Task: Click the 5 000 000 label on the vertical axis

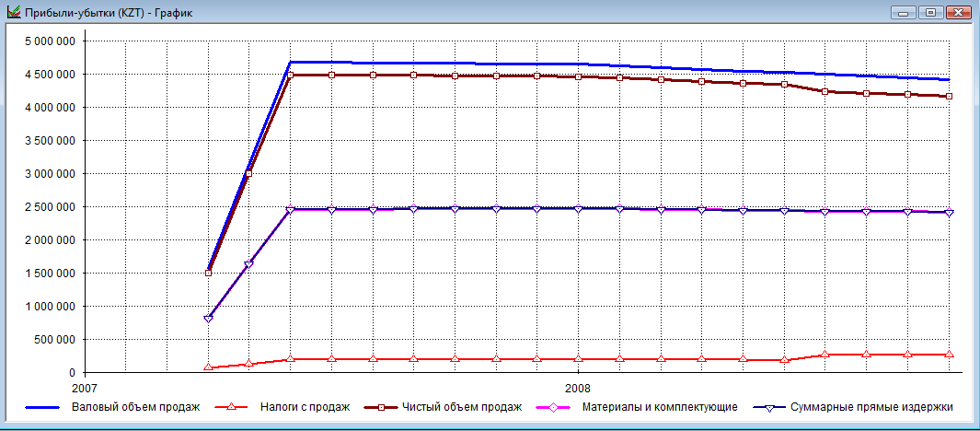Action: [52, 41]
